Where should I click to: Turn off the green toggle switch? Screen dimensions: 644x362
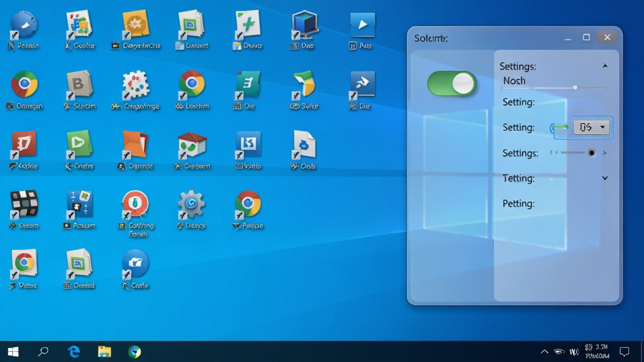tap(452, 84)
